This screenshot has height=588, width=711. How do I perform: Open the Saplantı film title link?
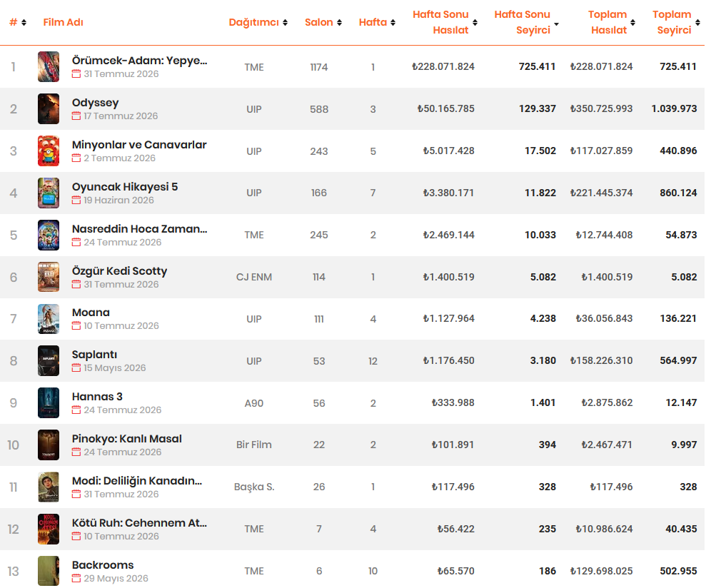point(94,355)
